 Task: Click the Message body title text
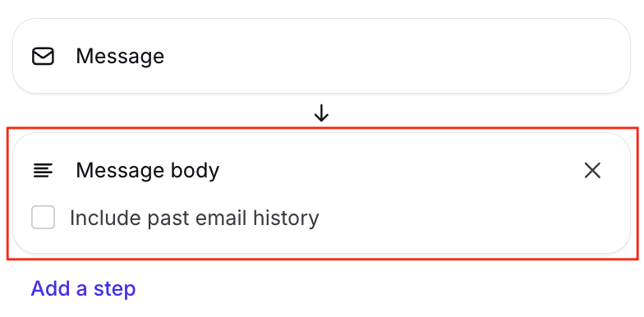pyautogui.click(x=148, y=171)
